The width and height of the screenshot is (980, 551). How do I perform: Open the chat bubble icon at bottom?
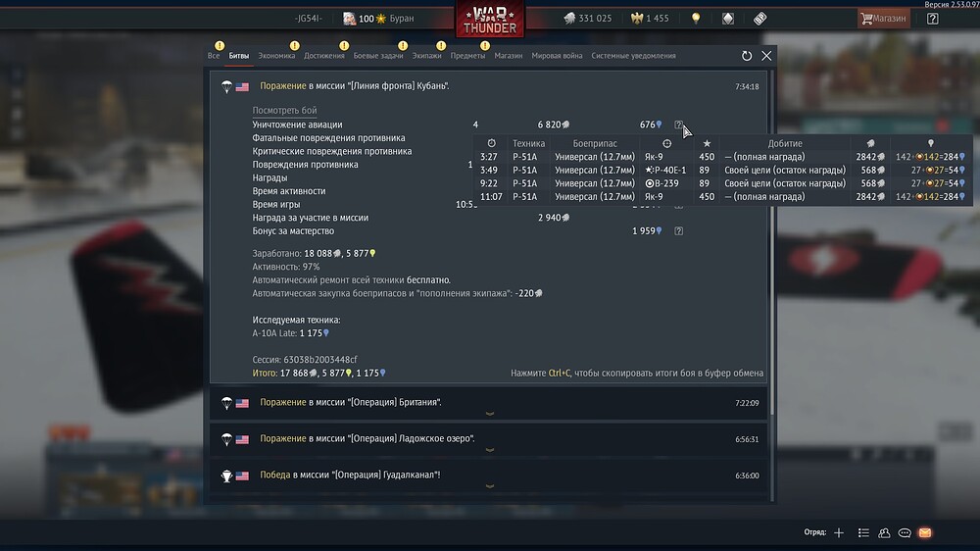coord(905,532)
